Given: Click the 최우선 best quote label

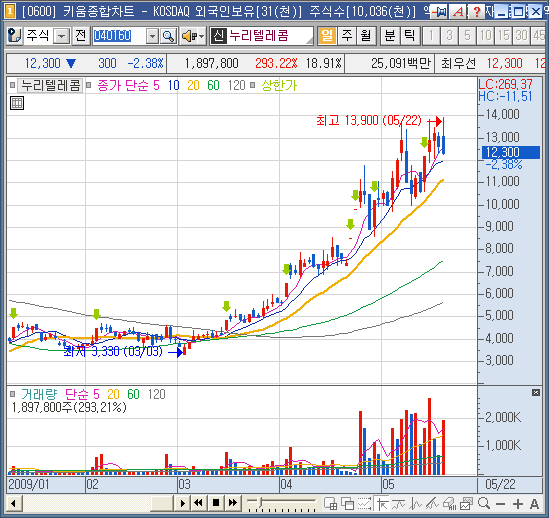Looking at the screenshot, I should 458,64.
